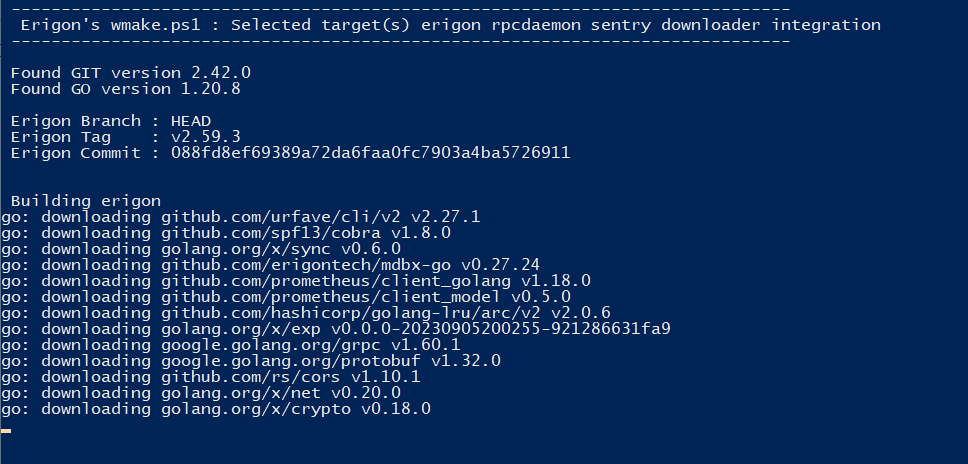Click the golang.org/x/crypto v0.18.0 line
968x464 pixels.
coord(215,409)
